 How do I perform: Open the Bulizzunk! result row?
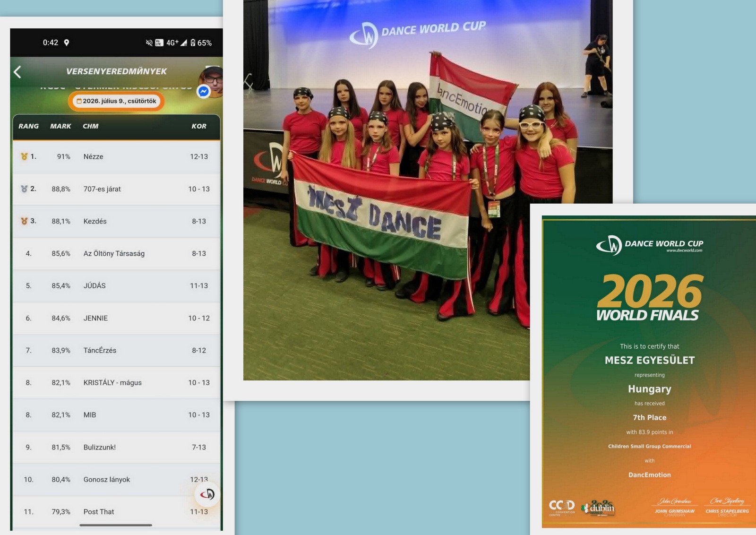[116, 447]
